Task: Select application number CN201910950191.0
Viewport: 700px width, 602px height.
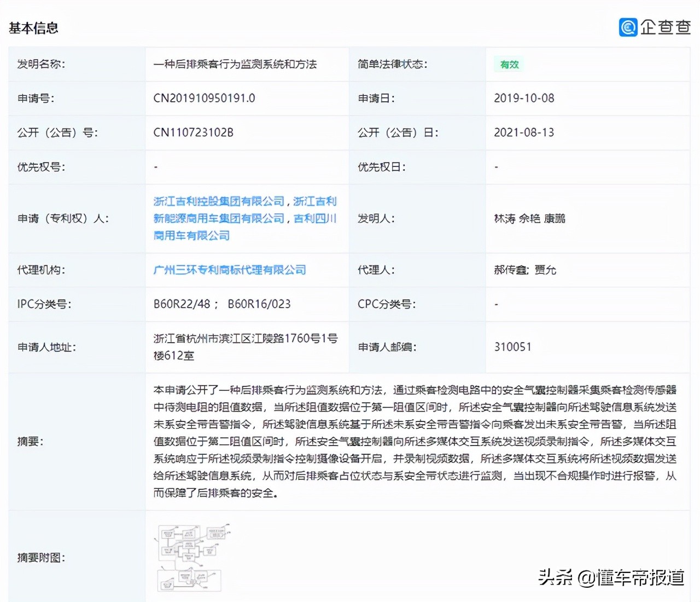Action: point(204,99)
